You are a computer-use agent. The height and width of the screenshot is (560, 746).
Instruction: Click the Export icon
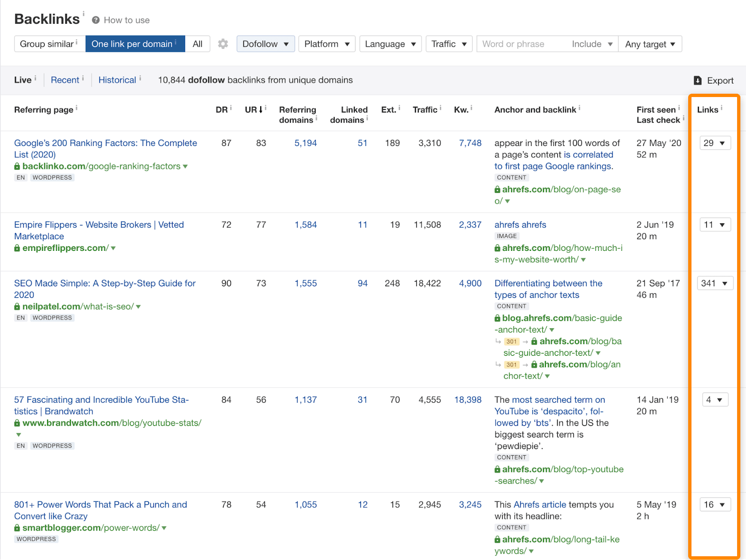(698, 80)
